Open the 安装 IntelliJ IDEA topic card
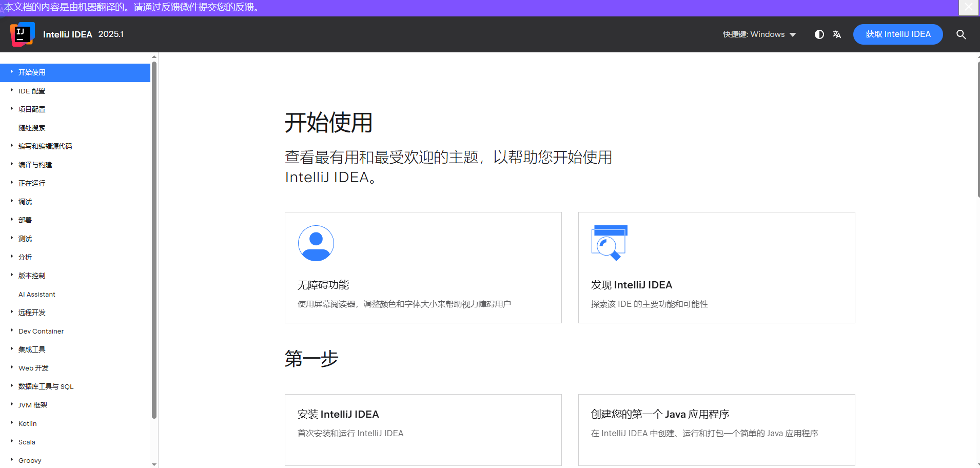Viewport: 980px width, 468px height. point(423,430)
